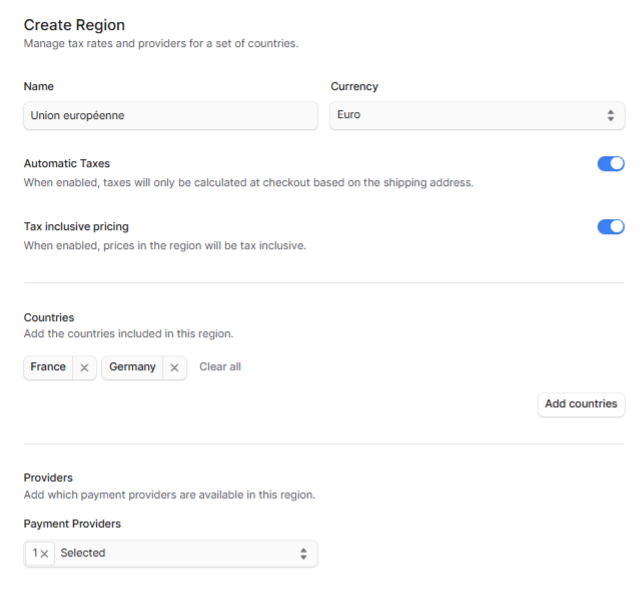Click Clear all countries link

pyautogui.click(x=220, y=366)
